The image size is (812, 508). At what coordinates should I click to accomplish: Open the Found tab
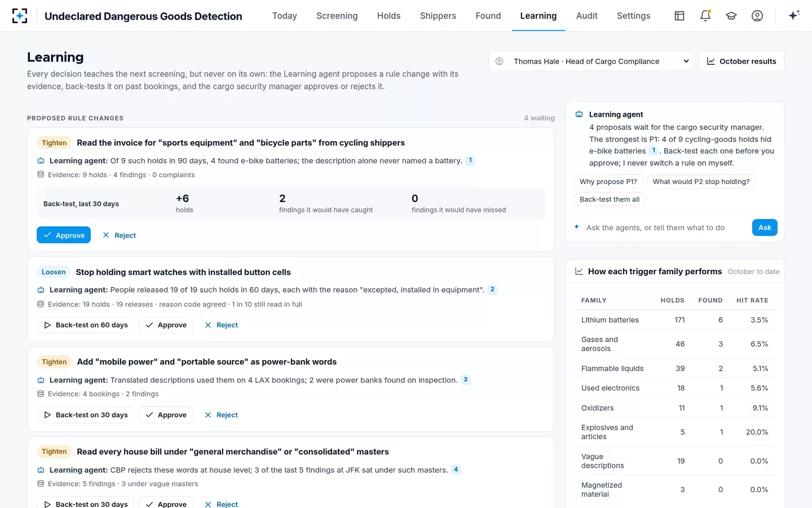click(x=488, y=16)
